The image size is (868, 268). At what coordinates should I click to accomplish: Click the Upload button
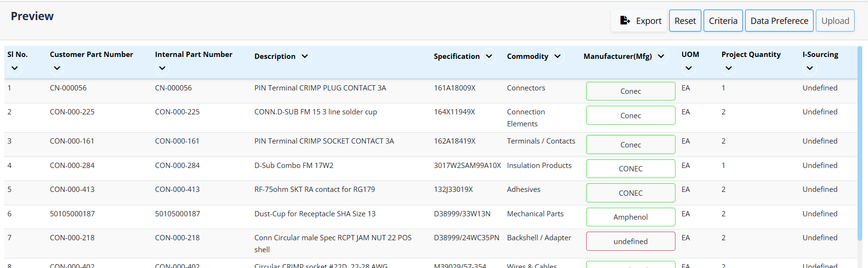835,21
